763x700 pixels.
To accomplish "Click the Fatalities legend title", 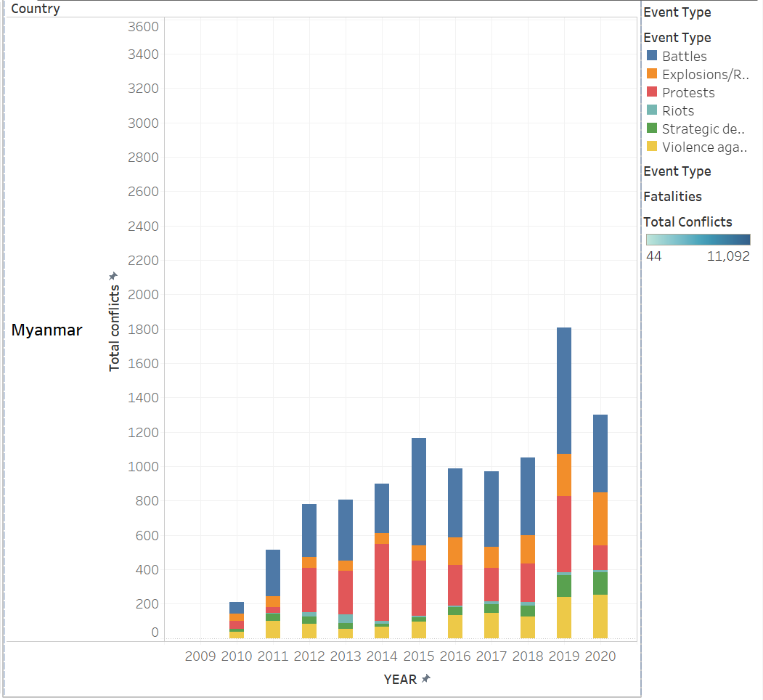I will 672,197.
